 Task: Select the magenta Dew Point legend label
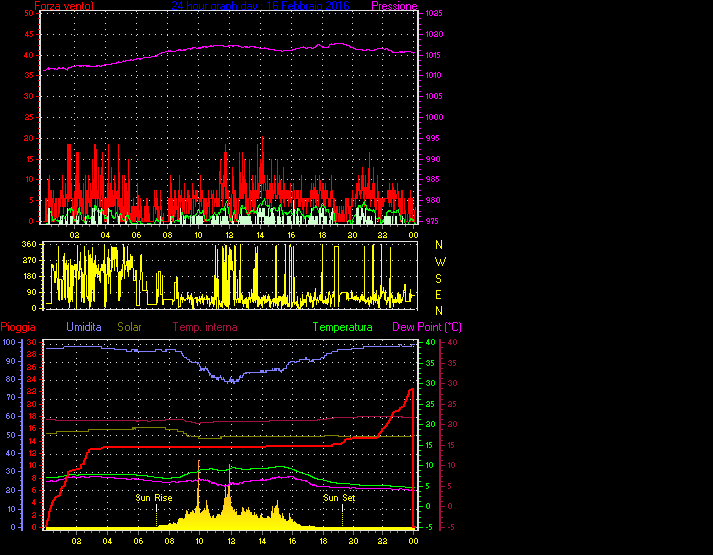[426, 327]
